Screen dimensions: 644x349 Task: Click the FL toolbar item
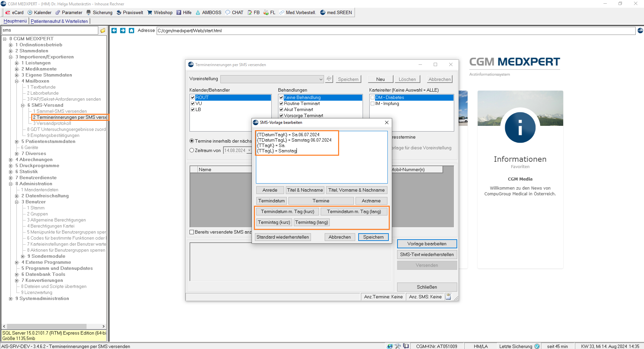pos(269,12)
